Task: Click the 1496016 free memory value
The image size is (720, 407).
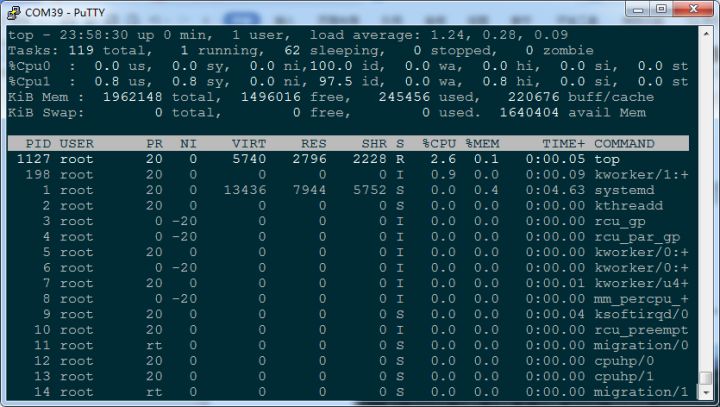Action: [271, 97]
